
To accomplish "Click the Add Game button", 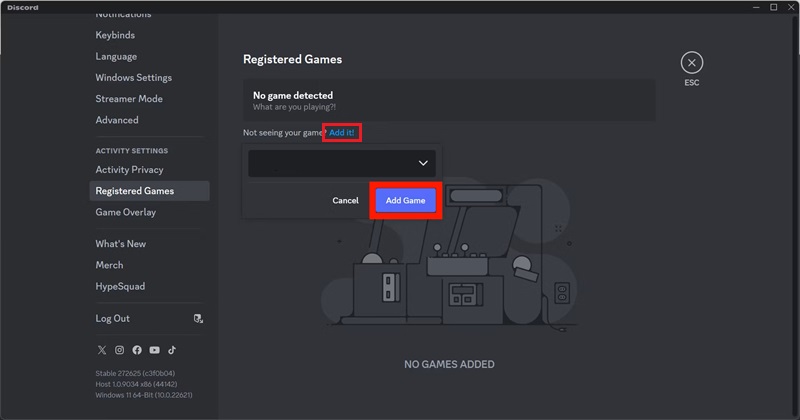I will [405, 201].
